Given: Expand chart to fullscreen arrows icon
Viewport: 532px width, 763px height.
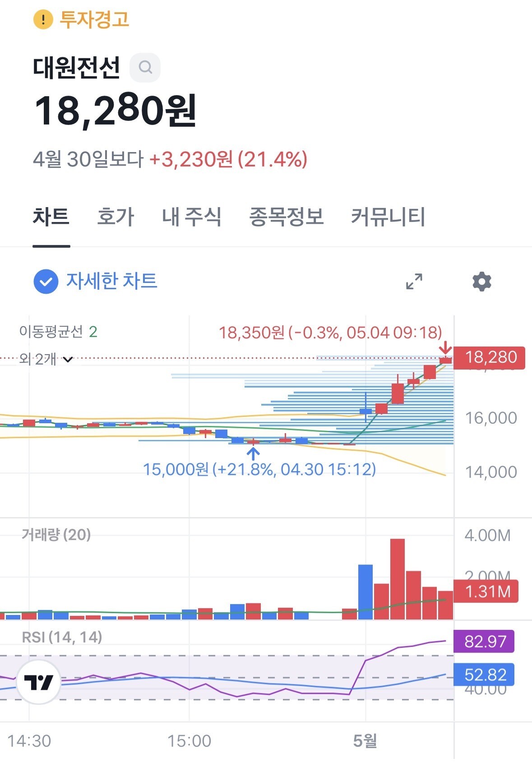Looking at the screenshot, I should click(414, 282).
